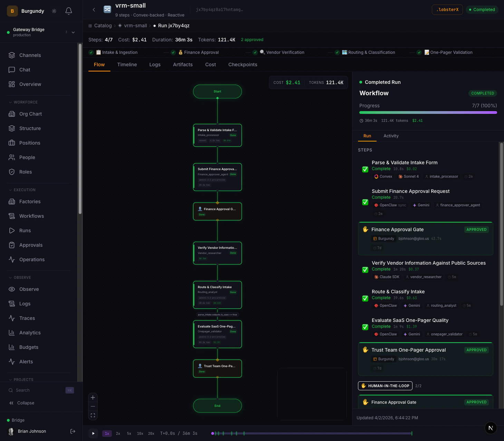
Task: Toggle light theme with the sun icon
Action: 54,11
